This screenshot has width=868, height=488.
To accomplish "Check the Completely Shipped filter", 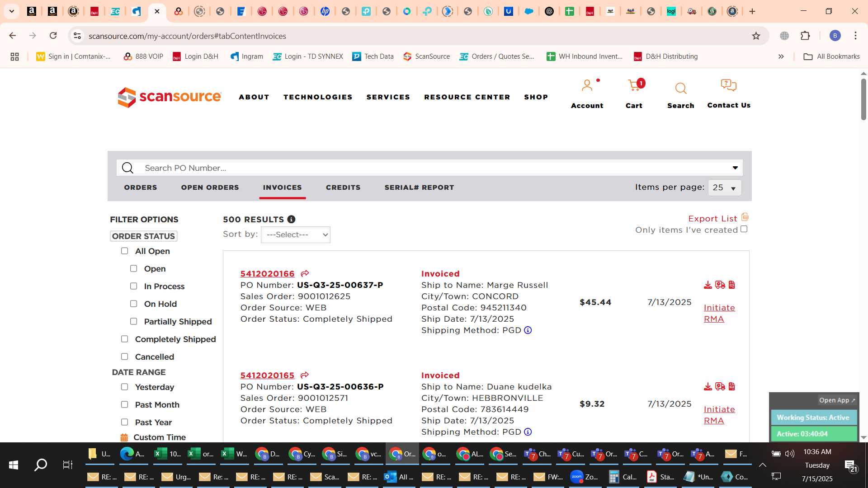I will (124, 339).
